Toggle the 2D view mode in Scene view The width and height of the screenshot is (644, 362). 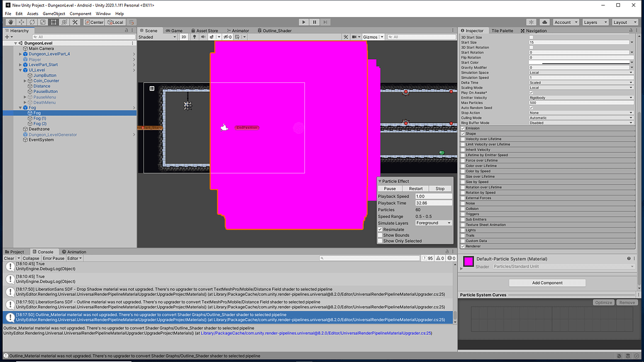click(184, 36)
